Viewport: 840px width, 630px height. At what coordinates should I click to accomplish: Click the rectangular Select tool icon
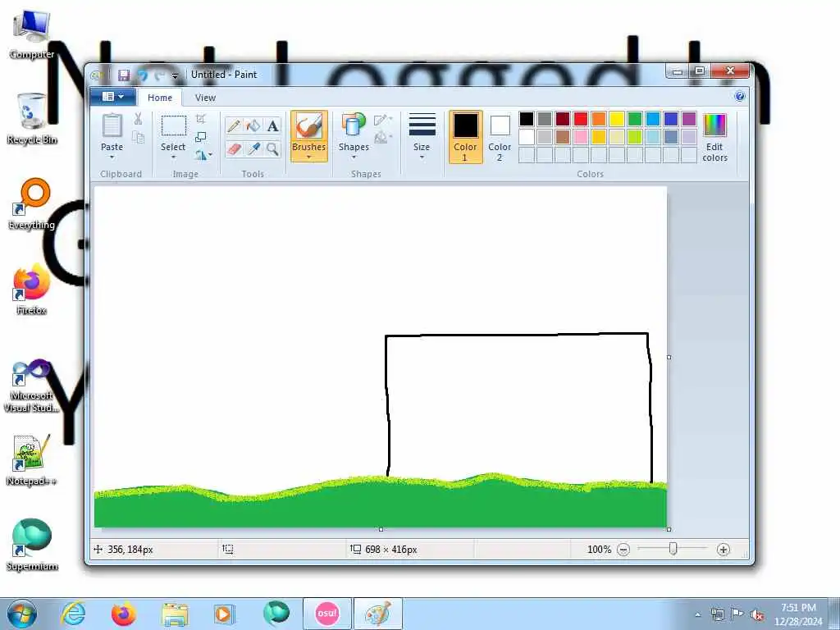(174, 126)
